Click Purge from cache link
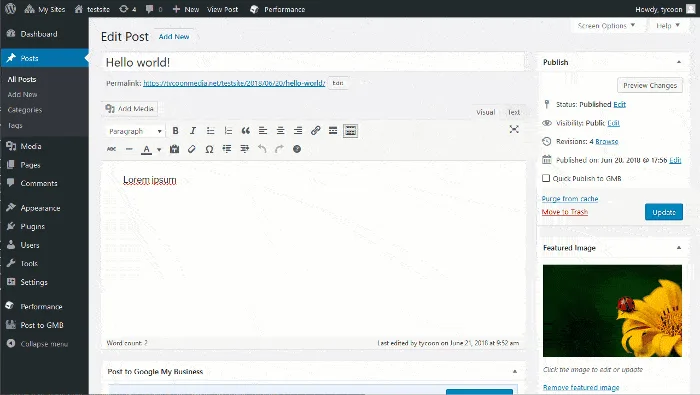The image size is (700, 395). click(570, 199)
